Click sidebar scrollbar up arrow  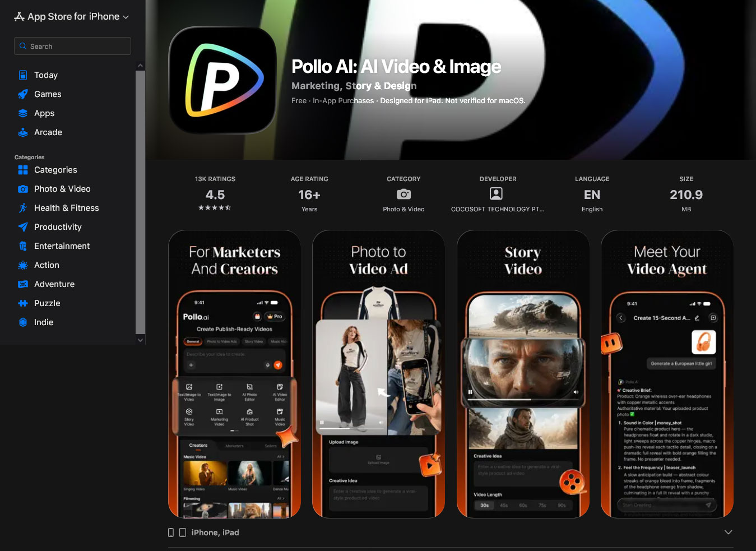tap(140, 66)
